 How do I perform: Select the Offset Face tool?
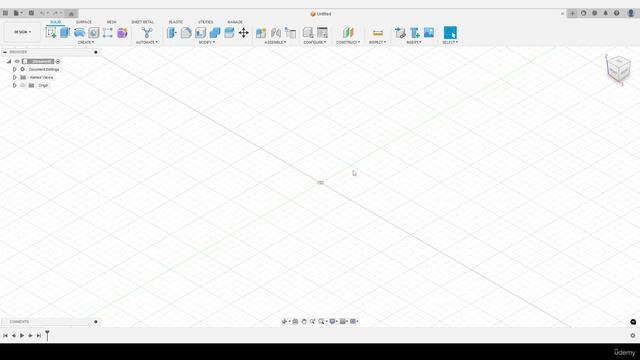229,33
